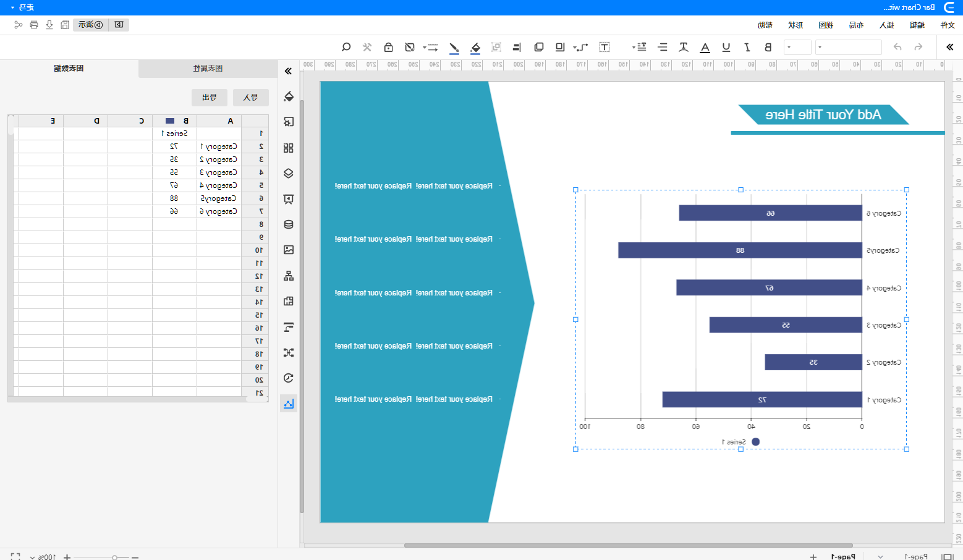Click the search magnifier icon in toolbar

(x=346, y=47)
